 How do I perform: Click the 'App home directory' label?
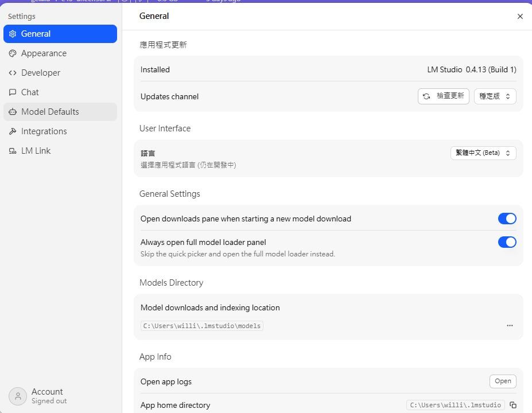pos(176,405)
